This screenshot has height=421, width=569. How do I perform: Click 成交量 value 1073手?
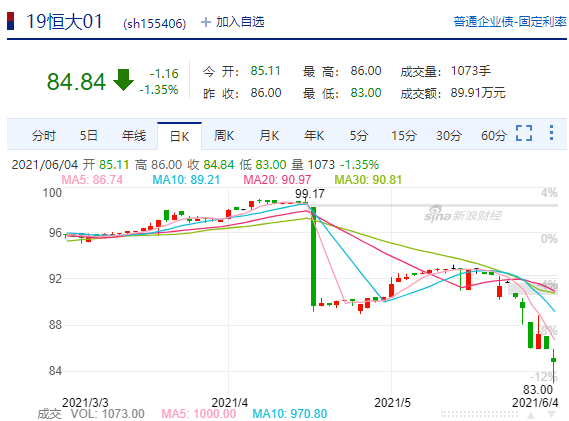470,71
